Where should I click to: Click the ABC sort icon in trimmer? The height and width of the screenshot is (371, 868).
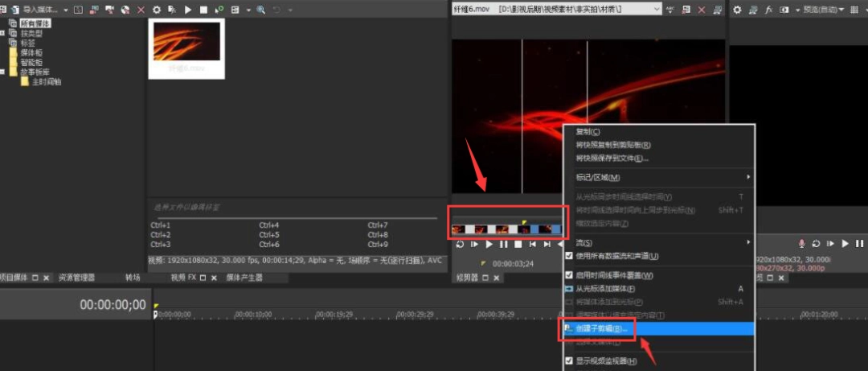point(670,10)
